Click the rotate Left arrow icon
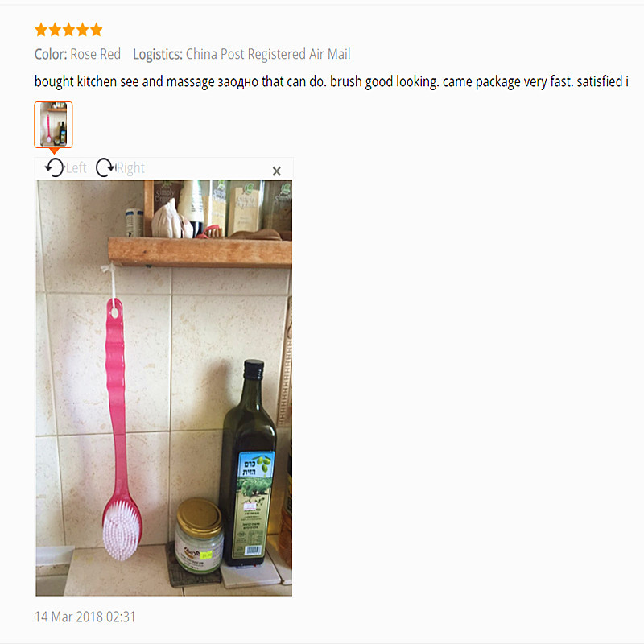 (x=55, y=167)
